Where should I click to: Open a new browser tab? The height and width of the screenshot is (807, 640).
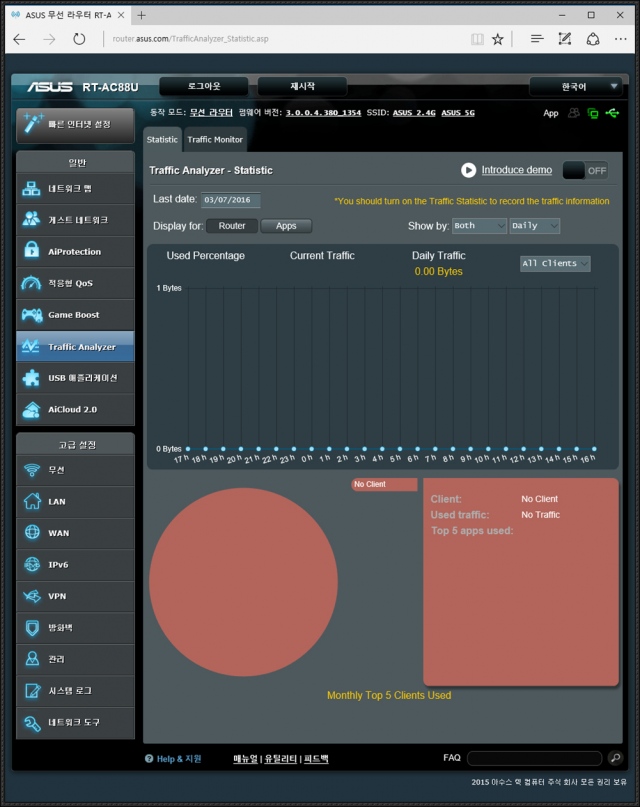pyautogui.click(x=141, y=15)
